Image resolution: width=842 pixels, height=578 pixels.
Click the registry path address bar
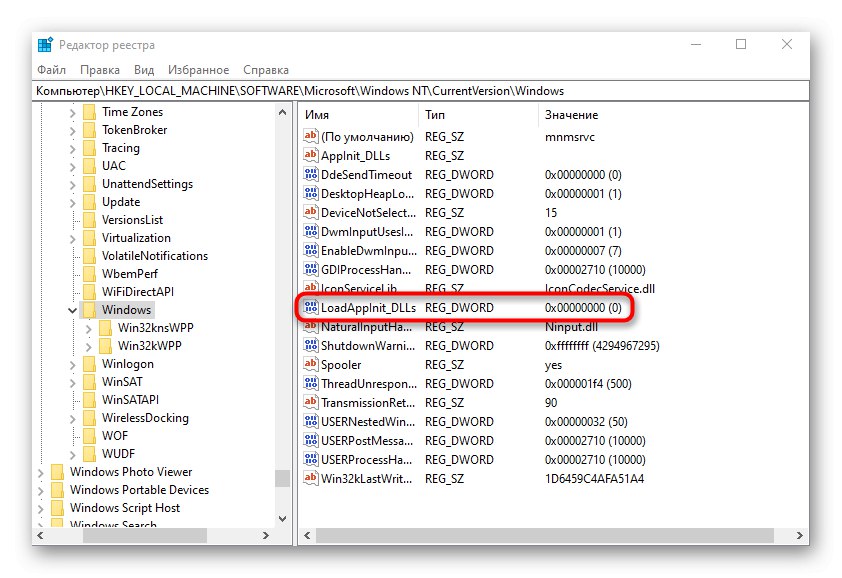[x=422, y=91]
